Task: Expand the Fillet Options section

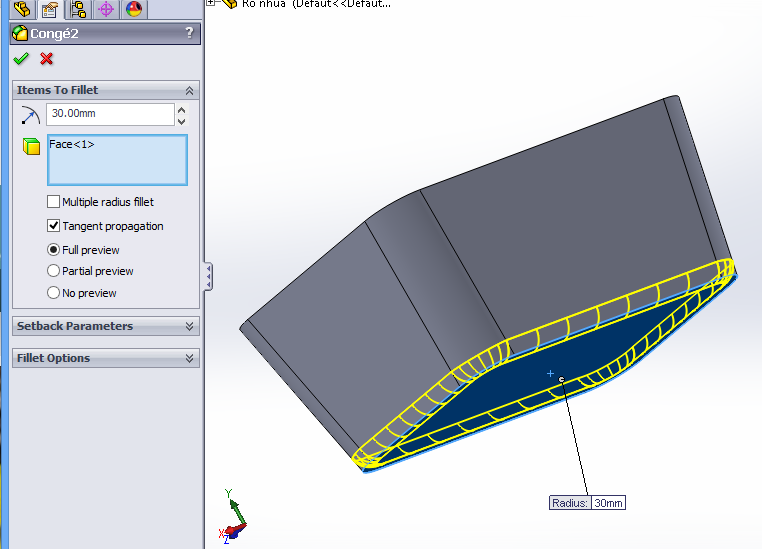Action: tap(189, 358)
